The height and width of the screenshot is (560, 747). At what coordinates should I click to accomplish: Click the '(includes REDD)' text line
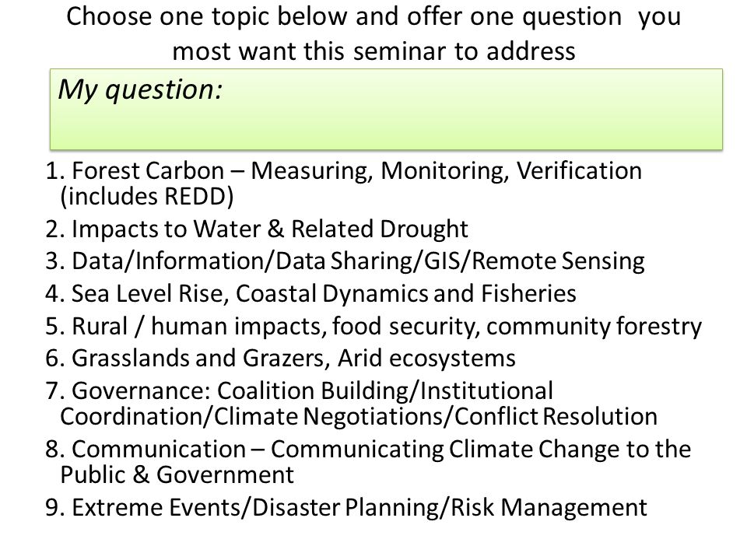[147, 196]
